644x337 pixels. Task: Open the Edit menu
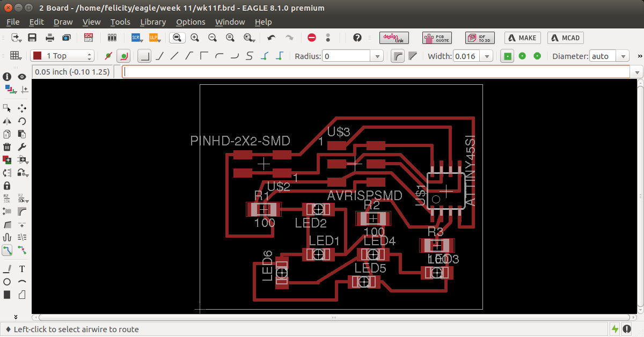pos(36,22)
